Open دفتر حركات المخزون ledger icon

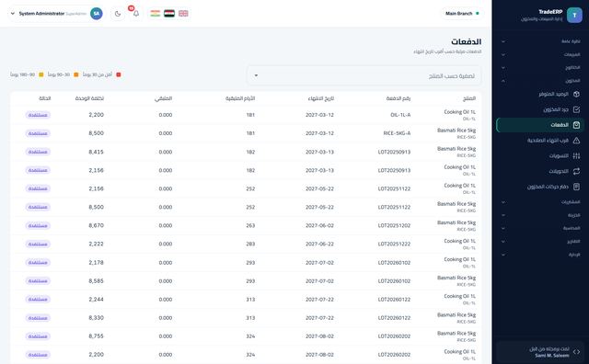pyautogui.click(x=576, y=187)
